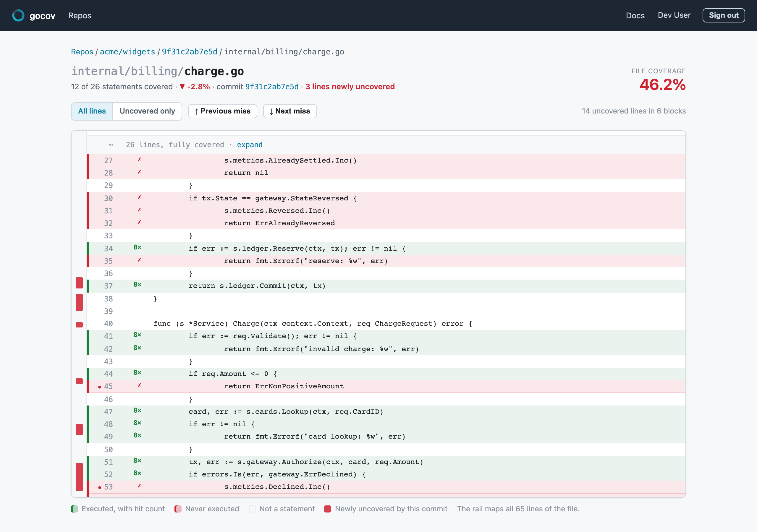Viewport: 757px width, 532px height.
Task: Open the Docs navigation link
Action: point(635,15)
